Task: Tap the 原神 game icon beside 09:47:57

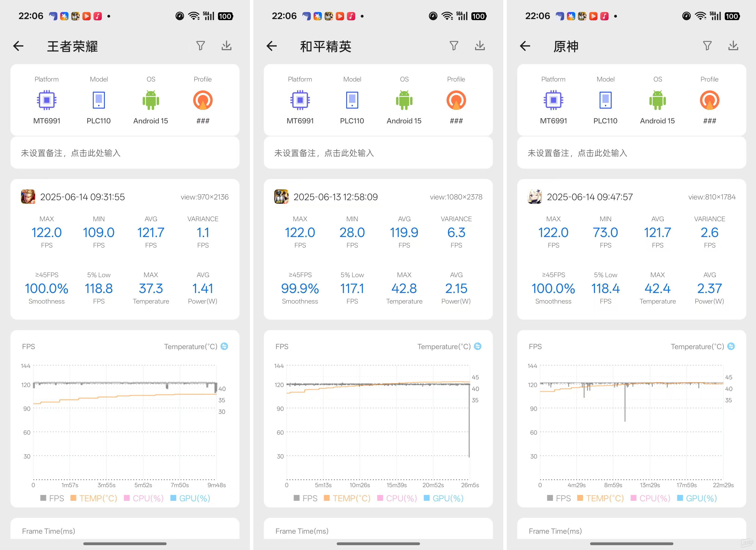Action: [x=535, y=197]
